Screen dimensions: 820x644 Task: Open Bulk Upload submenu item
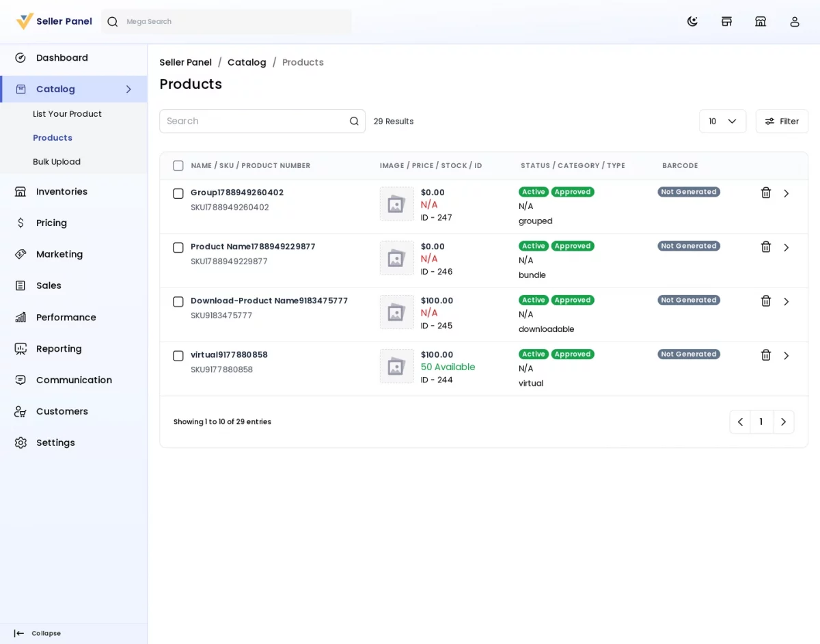click(57, 162)
